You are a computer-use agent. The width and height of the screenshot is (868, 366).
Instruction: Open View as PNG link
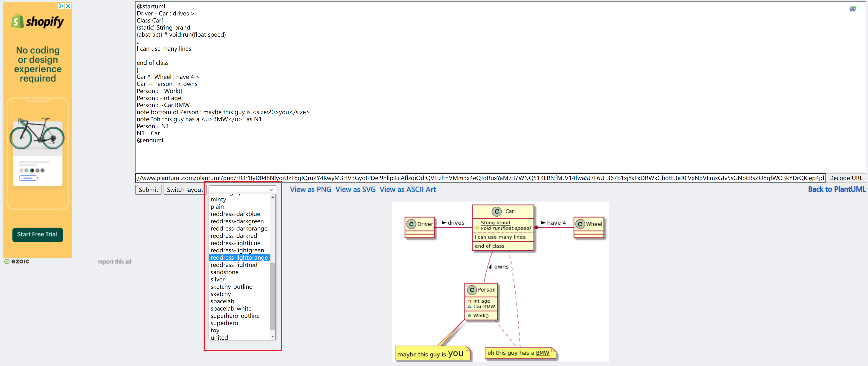click(311, 190)
